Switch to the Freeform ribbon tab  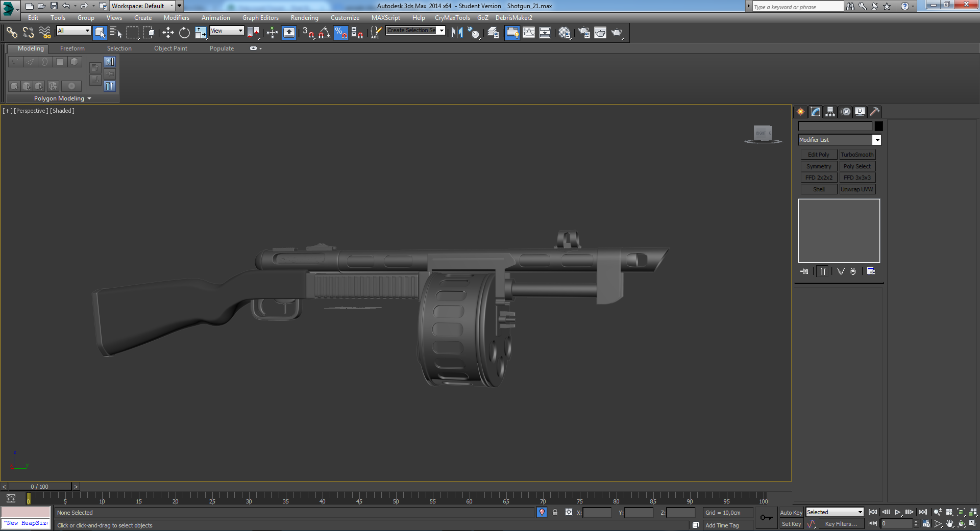tap(72, 48)
